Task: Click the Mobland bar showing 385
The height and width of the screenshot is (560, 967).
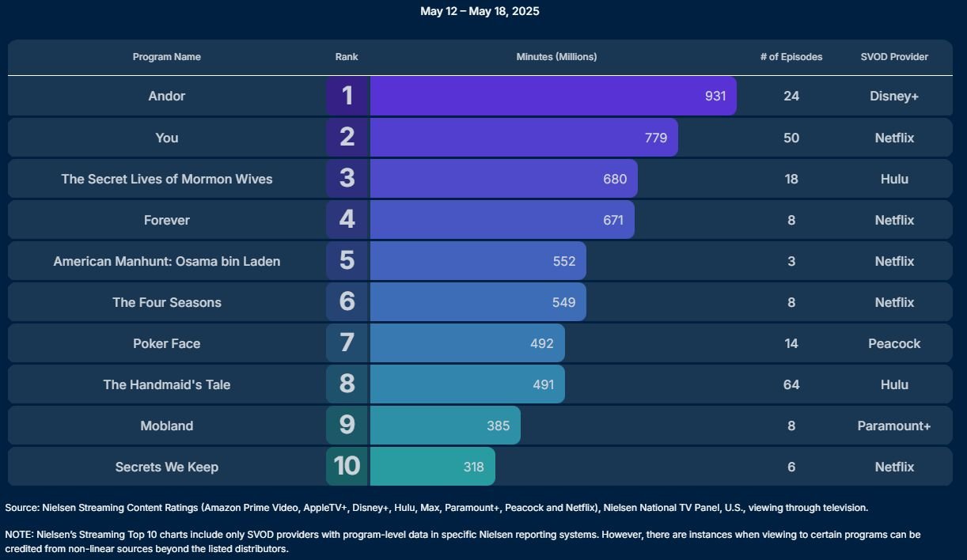Action: coord(446,426)
